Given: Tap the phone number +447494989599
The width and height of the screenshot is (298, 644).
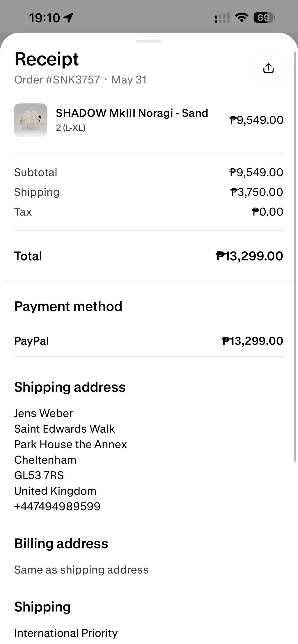Looking at the screenshot, I should click(57, 506).
